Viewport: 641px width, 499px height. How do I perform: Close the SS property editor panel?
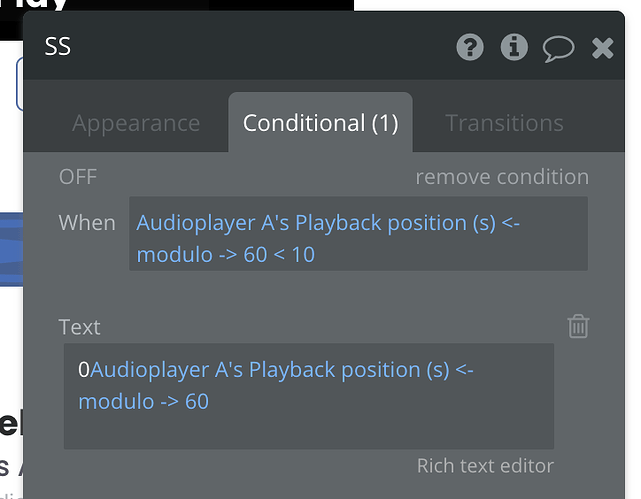[x=602, y=47]
